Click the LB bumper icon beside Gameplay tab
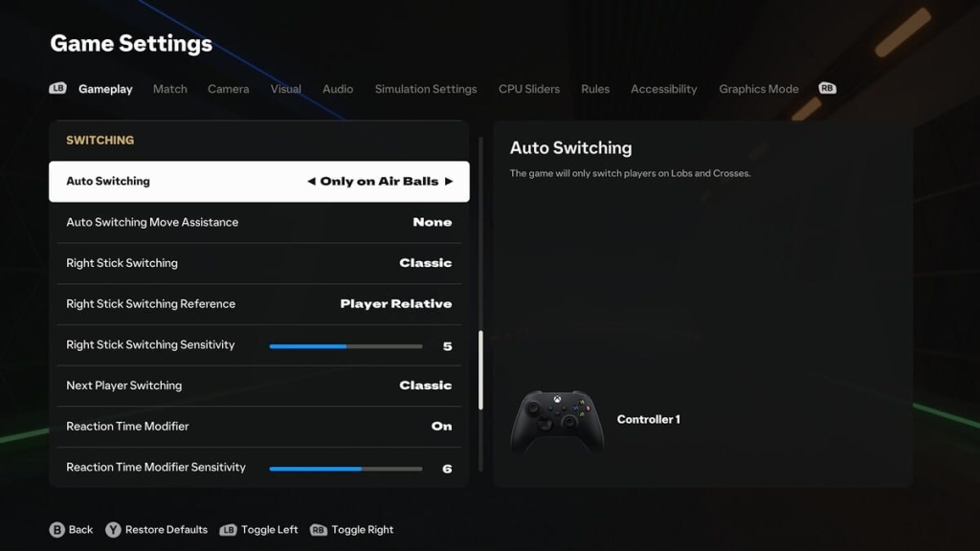 click(x=58, y=88)
